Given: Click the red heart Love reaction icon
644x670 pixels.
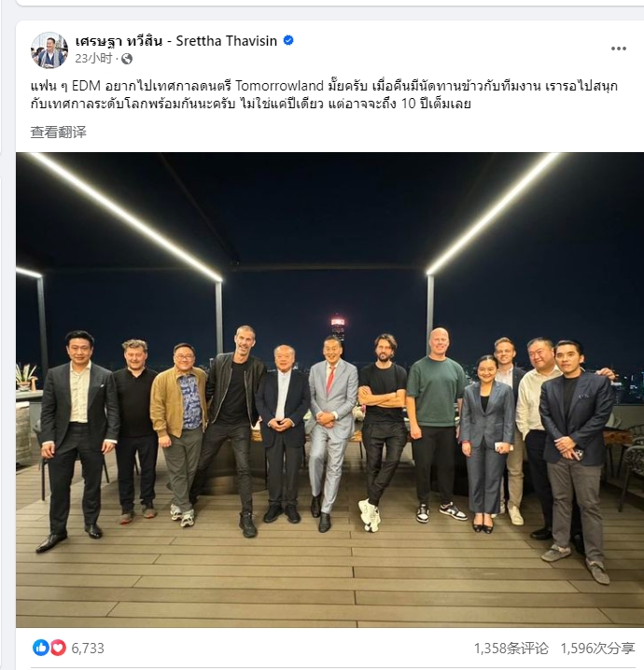Looking at the screenshot, I should [58, 648].
